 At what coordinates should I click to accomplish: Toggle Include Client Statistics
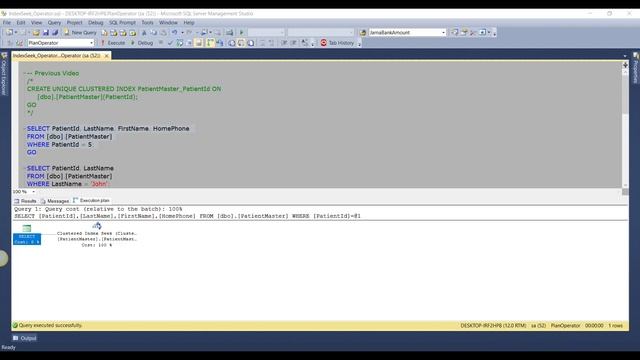220,43
